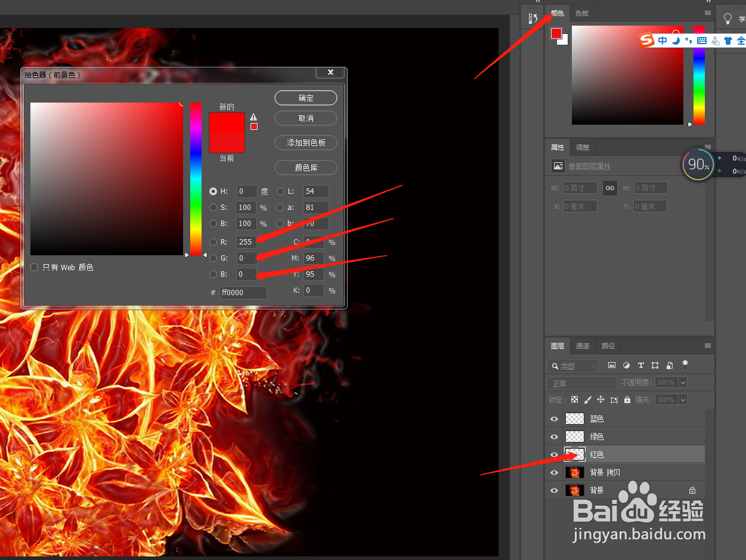Select the S saturation radio button
Viewport: 746px width, 560px height.
(x=213, y=208)
